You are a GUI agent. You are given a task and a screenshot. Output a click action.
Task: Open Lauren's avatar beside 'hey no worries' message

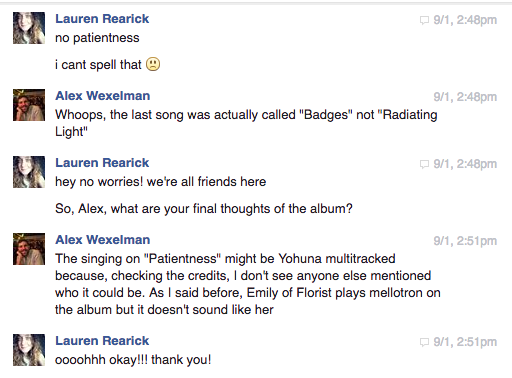[29, 172]
